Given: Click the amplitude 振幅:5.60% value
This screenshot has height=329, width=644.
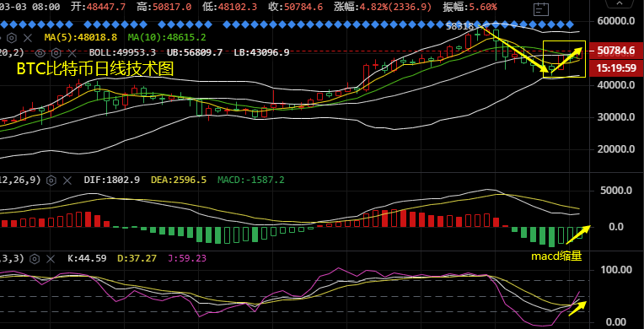Looking at the screenshot, I should (470, 7).
